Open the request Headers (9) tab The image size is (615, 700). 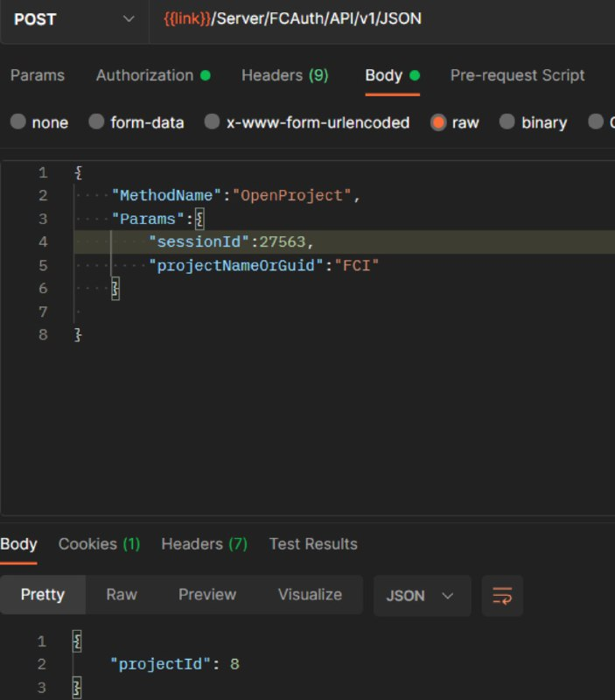tap(284, 75)
